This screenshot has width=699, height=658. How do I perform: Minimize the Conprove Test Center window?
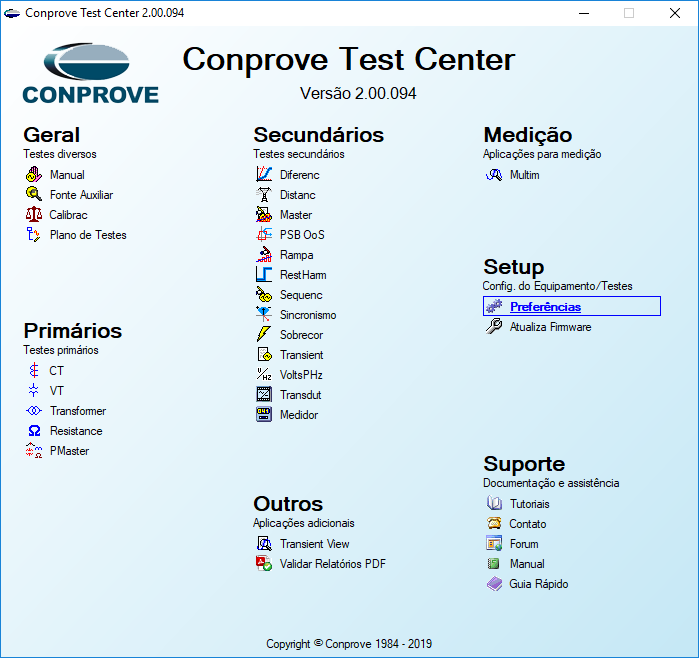pos(584,13)
